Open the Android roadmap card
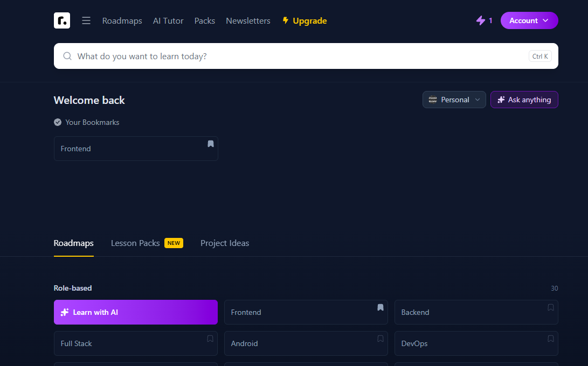588x366 pixels. [306, 343]
